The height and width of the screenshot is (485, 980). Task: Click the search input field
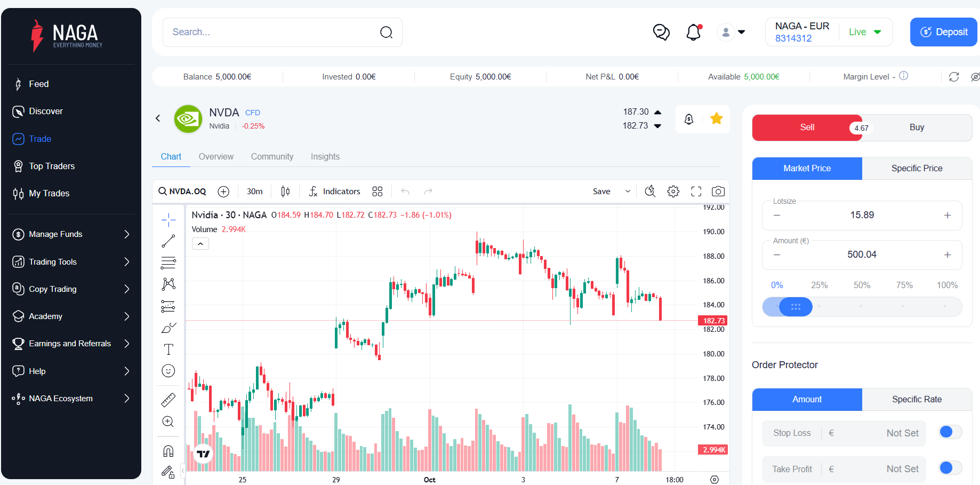point(272,32)
